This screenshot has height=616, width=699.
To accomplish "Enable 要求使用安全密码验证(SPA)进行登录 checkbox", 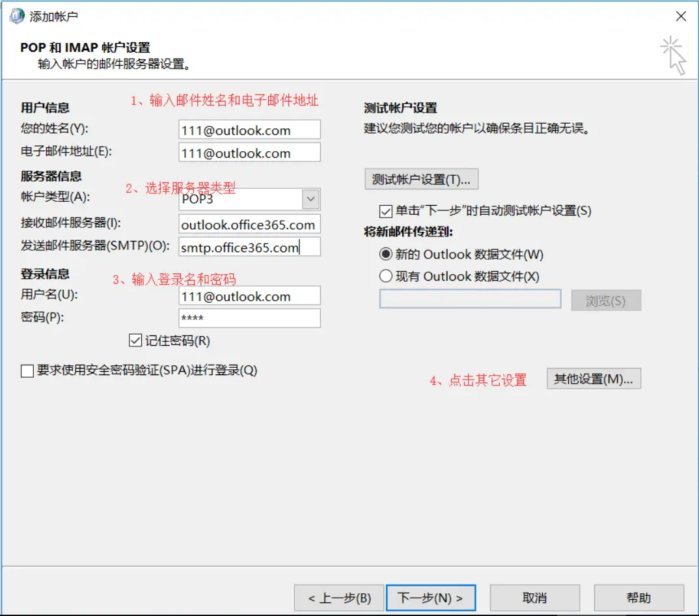I will [x=27, y=371].
